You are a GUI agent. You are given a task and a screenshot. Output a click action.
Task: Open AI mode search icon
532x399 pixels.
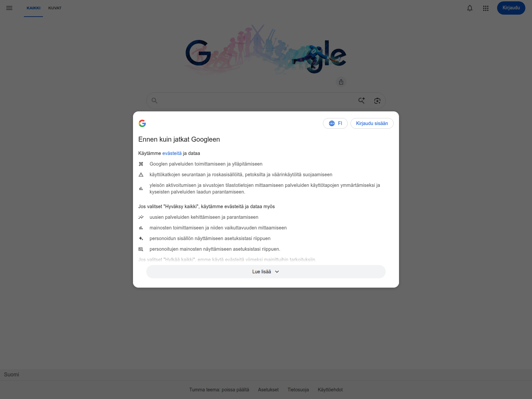click(361, 100)
